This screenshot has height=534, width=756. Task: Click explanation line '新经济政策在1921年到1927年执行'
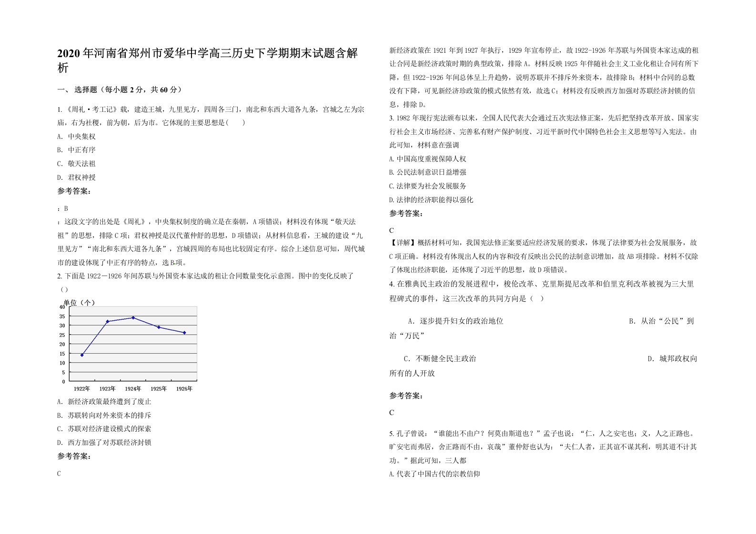tap(544, 50)
